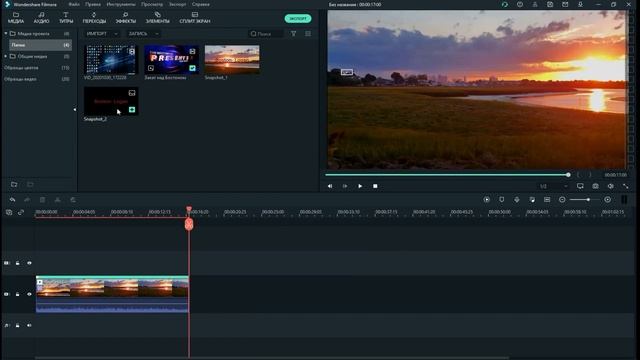
Task: Click the preview progress slider handle
Action: pyautogui.click(x=568, y=175)
